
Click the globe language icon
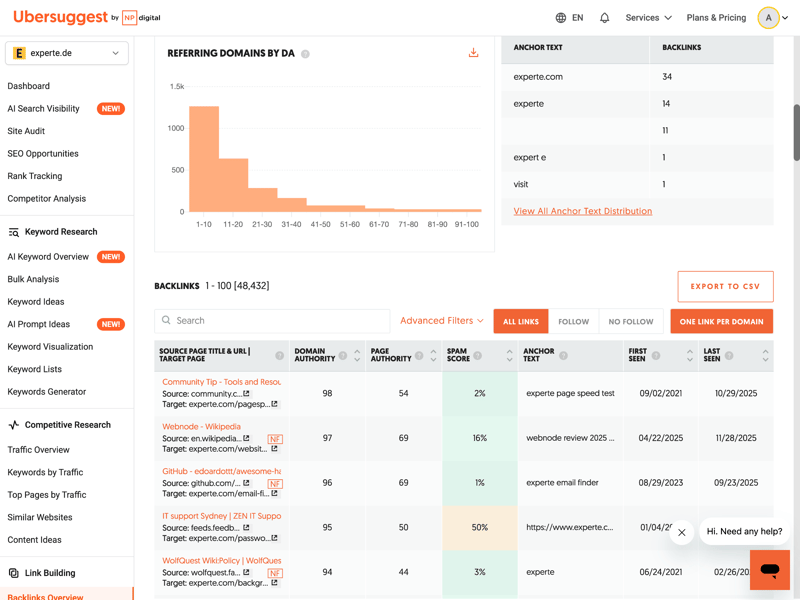click(561, 18)
